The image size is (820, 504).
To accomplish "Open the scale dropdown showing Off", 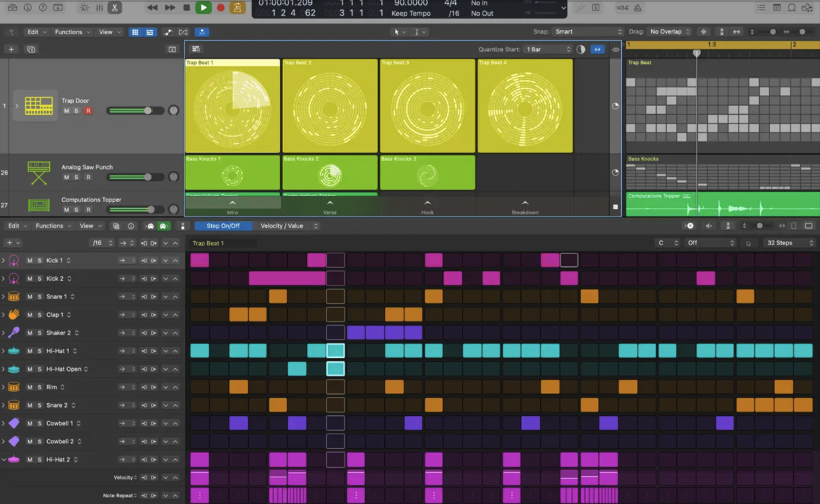I will tap(711, 243).
